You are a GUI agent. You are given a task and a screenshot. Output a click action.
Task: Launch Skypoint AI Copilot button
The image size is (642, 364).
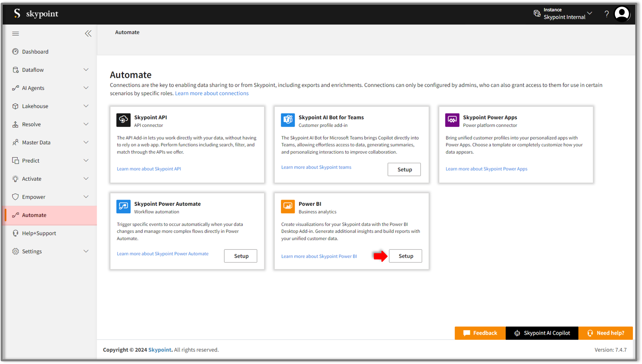pyautogui.click(x=542, y=333)
